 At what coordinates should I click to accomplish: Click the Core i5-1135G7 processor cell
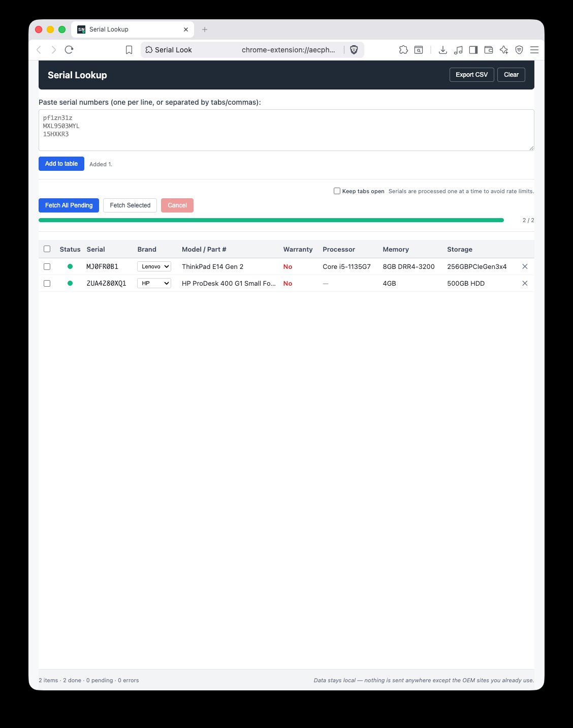coord(346,266)
